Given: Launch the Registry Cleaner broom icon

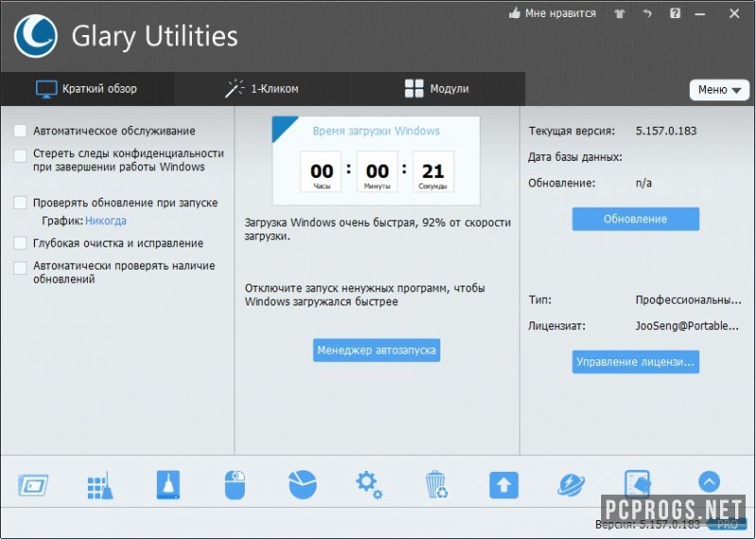Looking at the screenshot, I should [100, 485].
